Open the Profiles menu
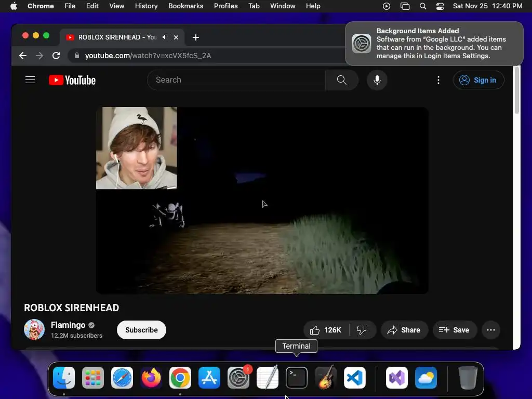 click(x=225, y=6)
